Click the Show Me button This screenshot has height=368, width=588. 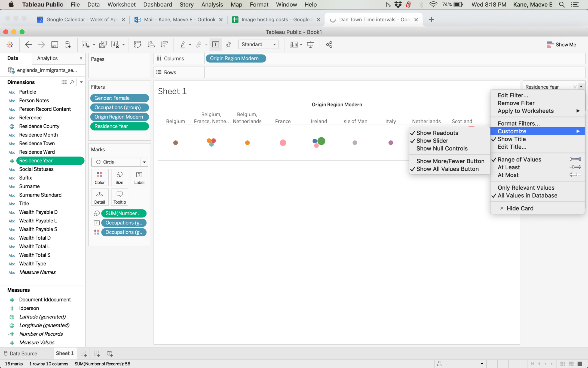click(x=561, y=44)
